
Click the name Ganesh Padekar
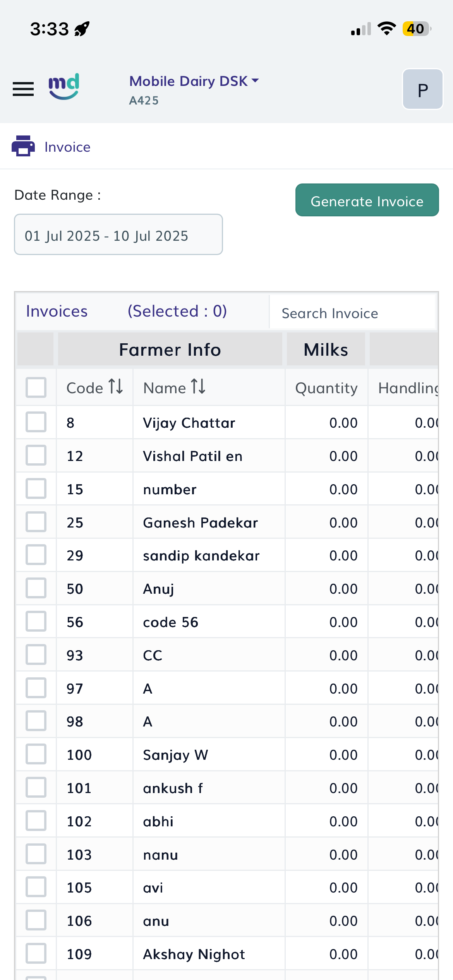(x=201, y=523)
